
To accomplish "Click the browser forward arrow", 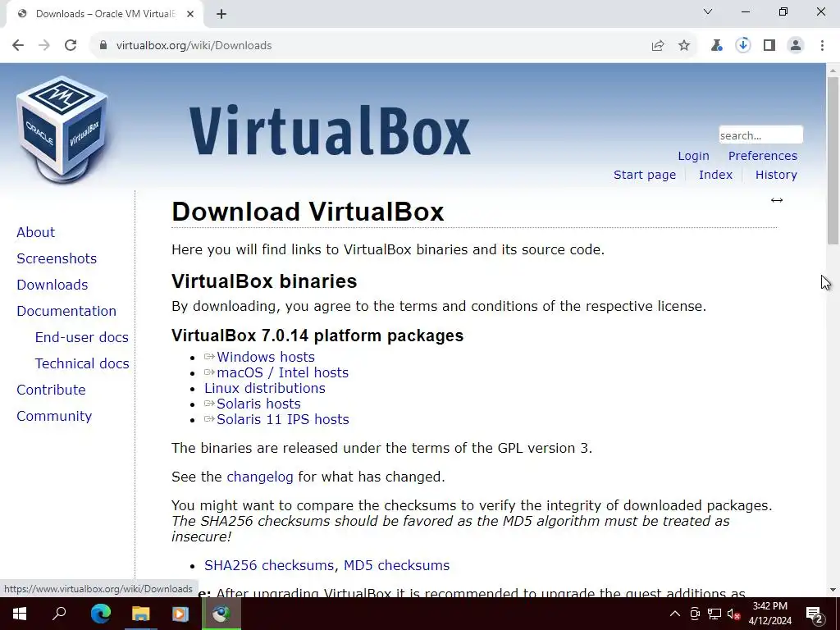I will tap(44, 46).
